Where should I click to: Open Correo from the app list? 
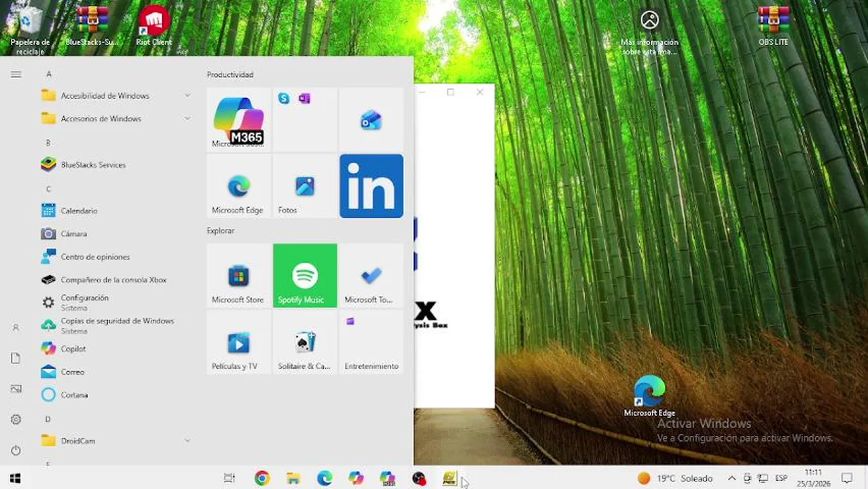116,372
